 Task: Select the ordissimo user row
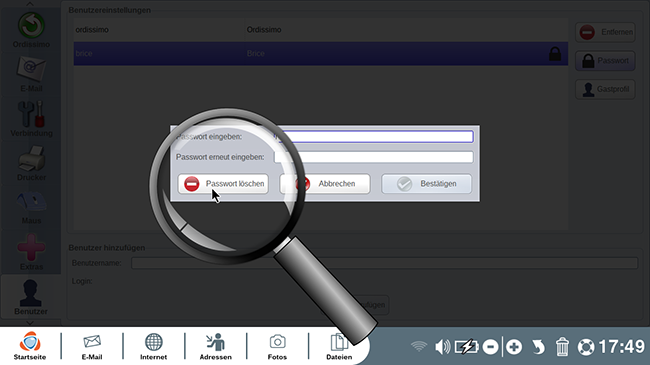coord(320,30)
